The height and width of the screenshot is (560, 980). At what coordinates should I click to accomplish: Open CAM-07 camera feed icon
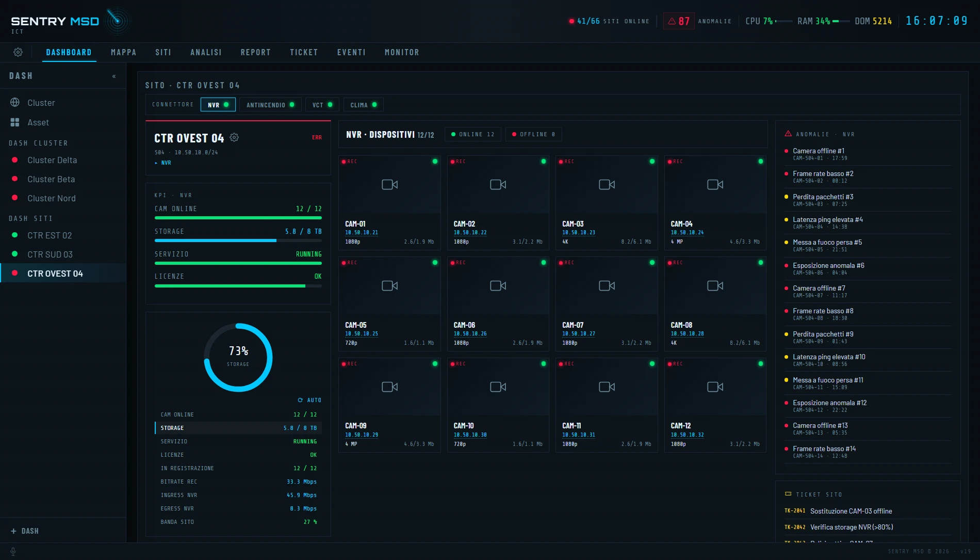(x=607, y=285)
